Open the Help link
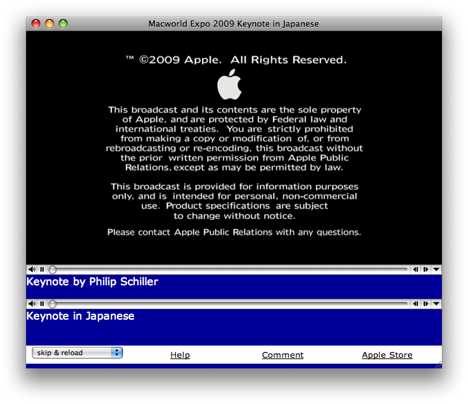The width and height of the screenshot is (468, 404). tap(180, 355)
